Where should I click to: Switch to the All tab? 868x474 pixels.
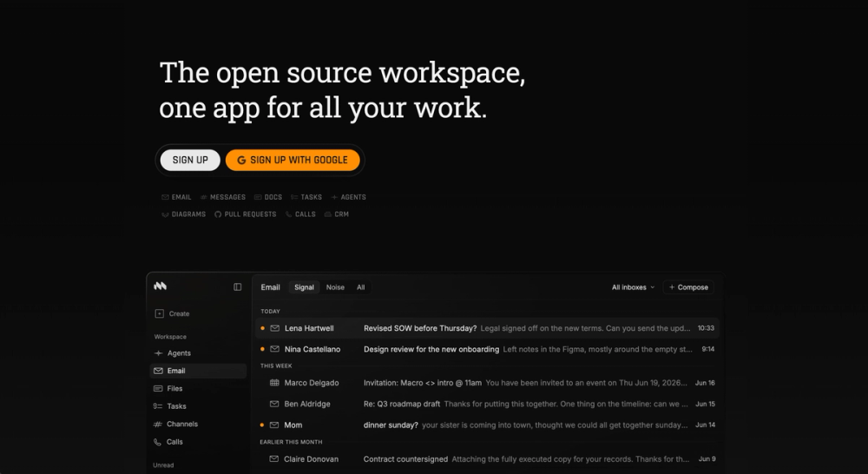tap(360, 287)
